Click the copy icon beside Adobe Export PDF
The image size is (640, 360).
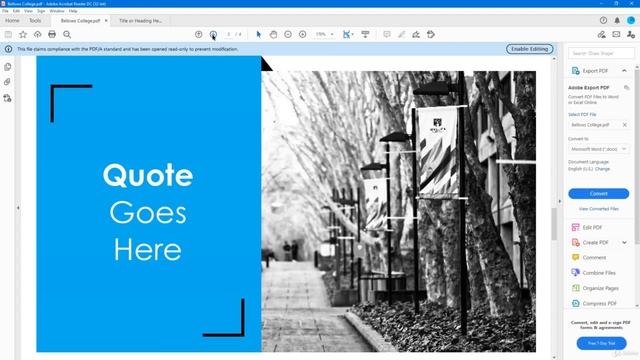pyautogui.click(x=627, y=88)
